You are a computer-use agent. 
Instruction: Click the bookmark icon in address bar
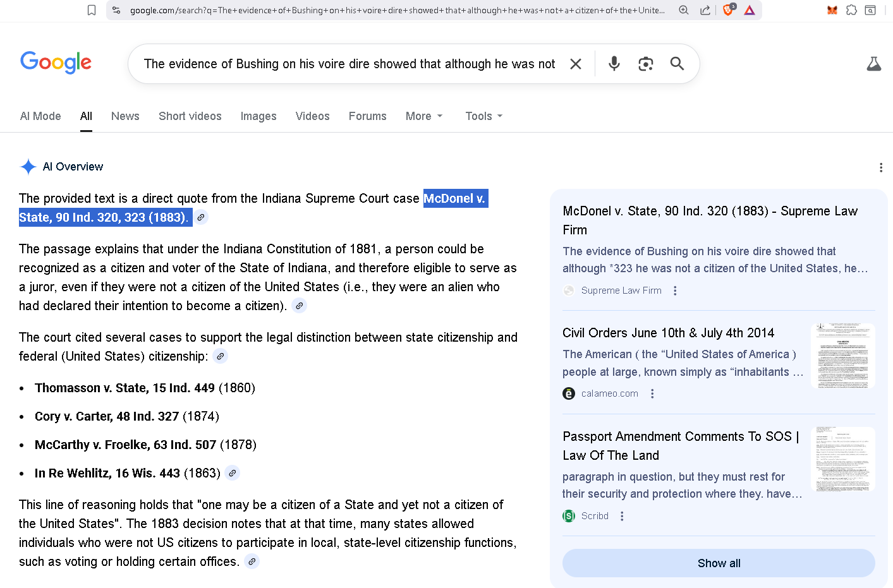click(x=92, y=10)
